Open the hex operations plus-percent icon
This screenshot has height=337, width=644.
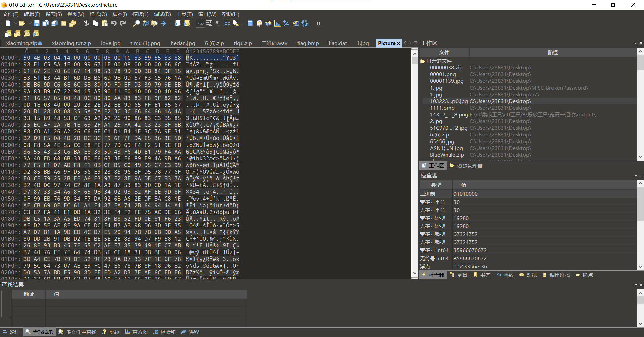click(286, 23)
